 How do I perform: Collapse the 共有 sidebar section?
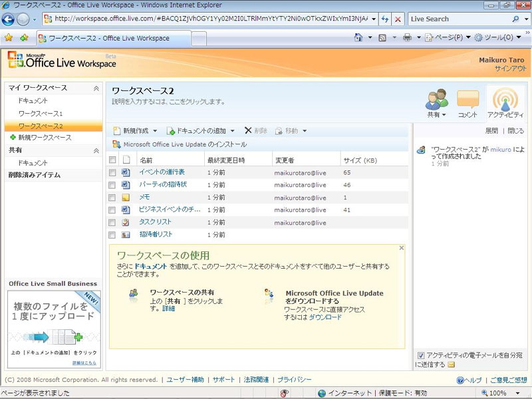pos(96,151)
